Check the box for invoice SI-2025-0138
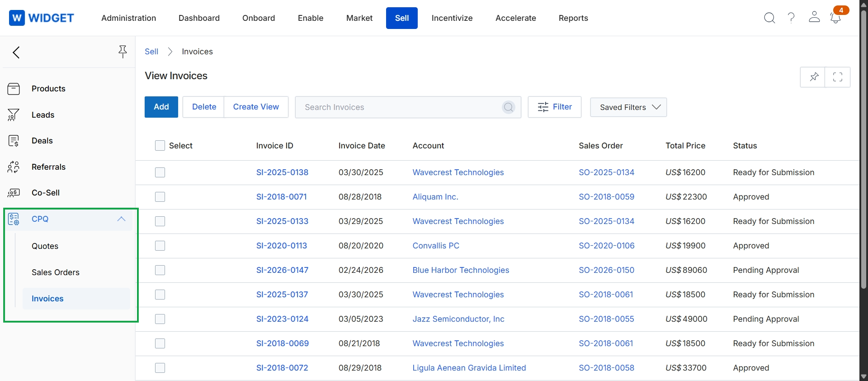The height and width of the screenshot is (381, 868). pyautogui.click(x=160, y=172)
